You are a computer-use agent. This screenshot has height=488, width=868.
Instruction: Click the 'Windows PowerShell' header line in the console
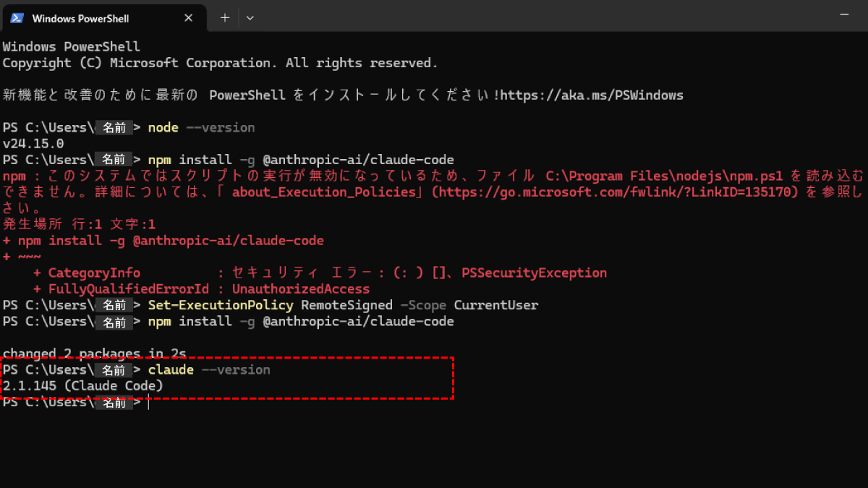pos(71,47)
